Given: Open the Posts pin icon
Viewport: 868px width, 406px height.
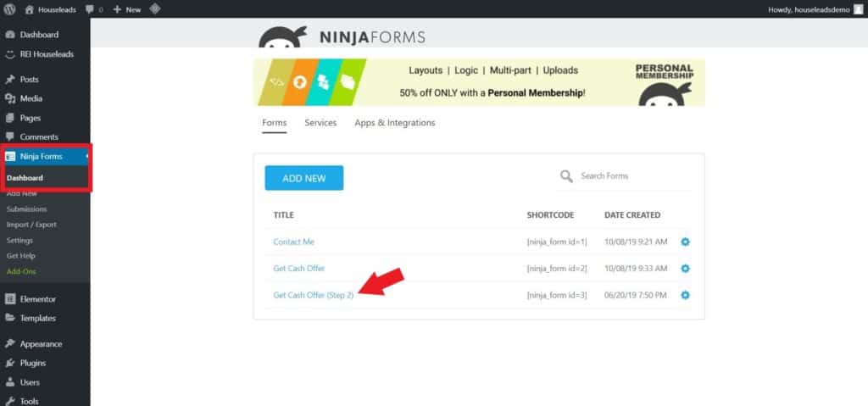Looking at the screenshot, I should point(10,79).
